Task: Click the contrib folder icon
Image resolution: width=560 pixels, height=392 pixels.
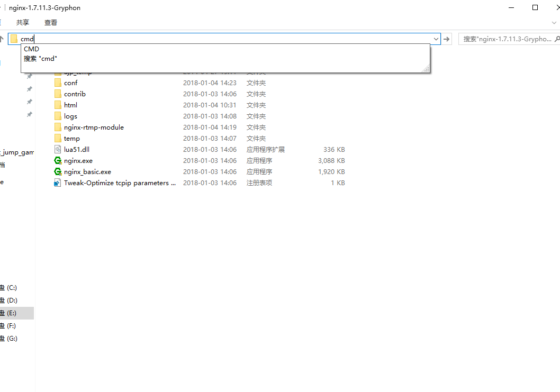Action: pyautogui.click(x=58, y=94)
